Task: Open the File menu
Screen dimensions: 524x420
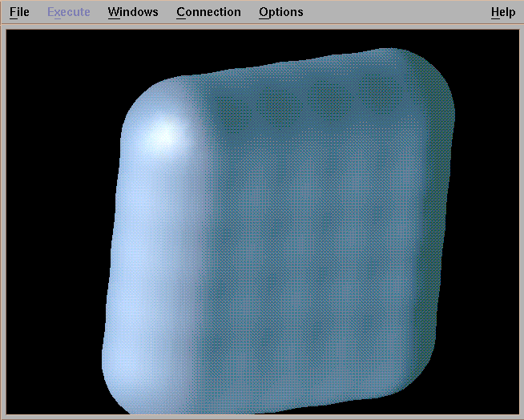Action: pos(19,12)
